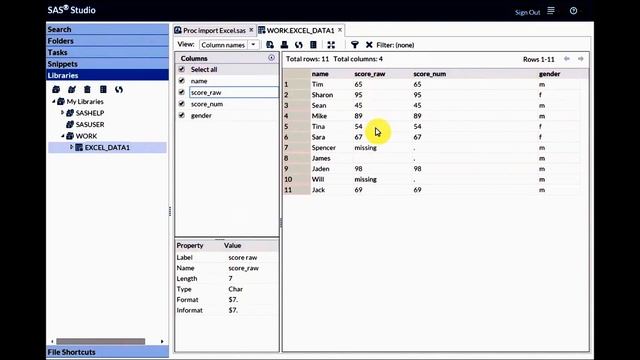Click the circle options icon in Columns header

271,58
